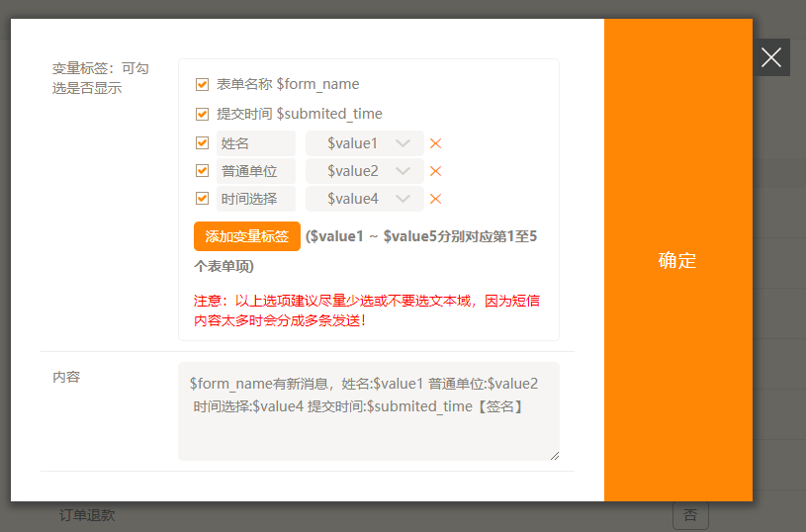Click the 添加变量标签 button

[246, 236]
